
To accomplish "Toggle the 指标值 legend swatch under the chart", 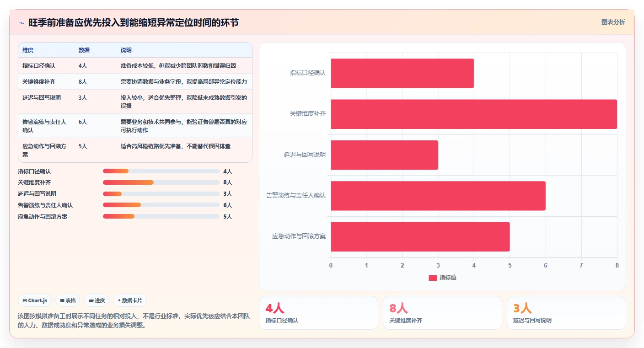I will click(433, 278).
